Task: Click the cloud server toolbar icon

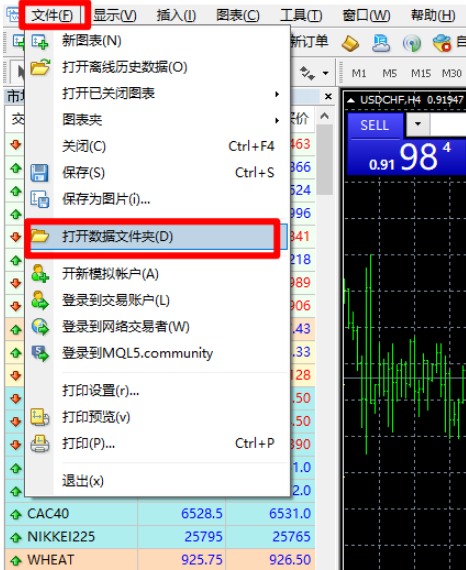Action: 381,43
